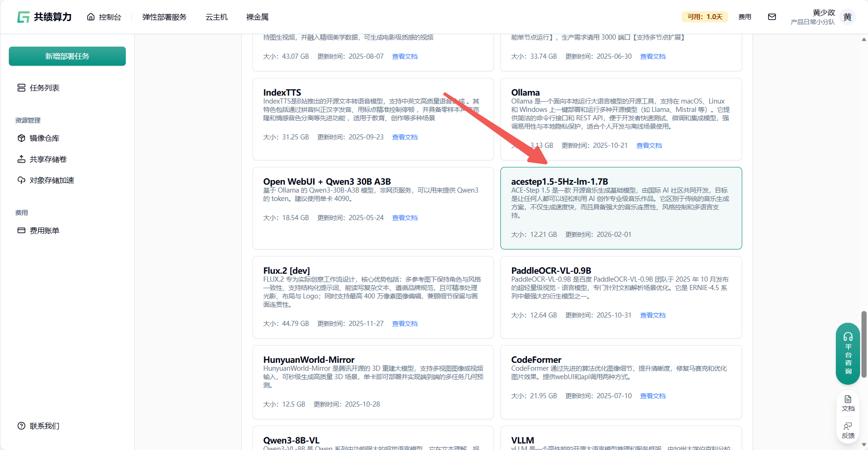
Task: Open 查看文档 link for PaddleOCR-VL-0.9B
Action: pyautogui.click(x=652, y=315)
